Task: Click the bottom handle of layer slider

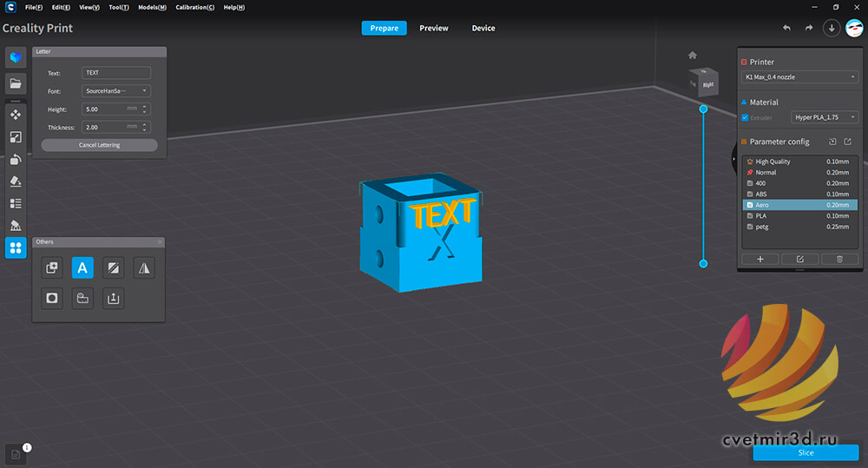Action: click(x=704, y=264)
